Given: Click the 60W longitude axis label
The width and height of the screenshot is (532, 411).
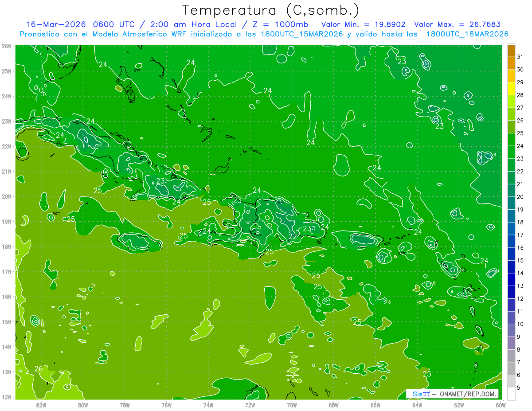Looking at the screenshot, I should pos(501,405).
